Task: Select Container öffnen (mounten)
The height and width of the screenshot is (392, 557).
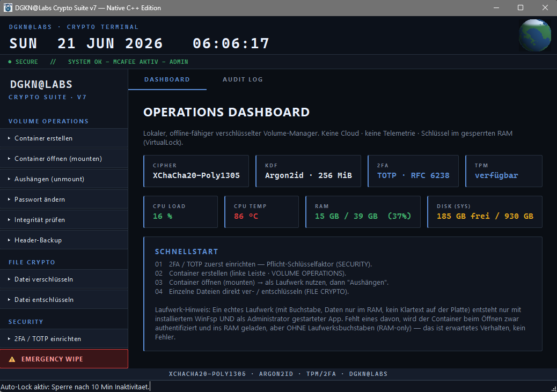Action: pyautogui.click(x=64, y=159)
